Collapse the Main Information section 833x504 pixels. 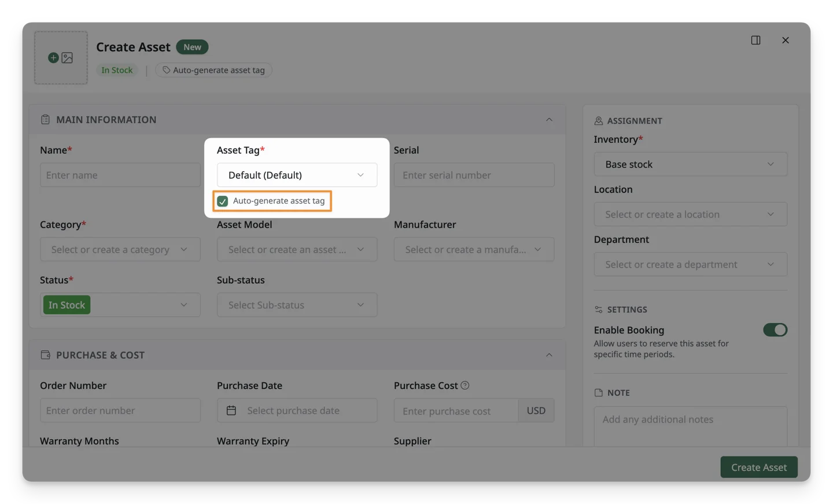click(549, 120)
